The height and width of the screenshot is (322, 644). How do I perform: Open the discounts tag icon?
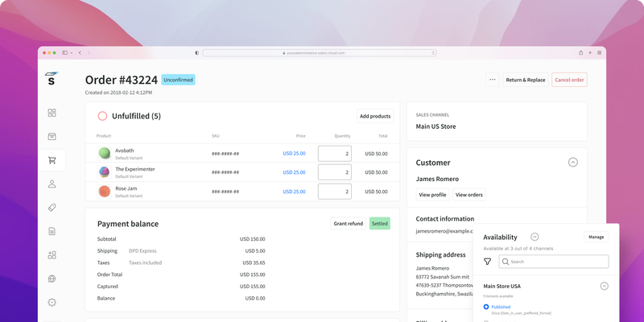[52, 208]
